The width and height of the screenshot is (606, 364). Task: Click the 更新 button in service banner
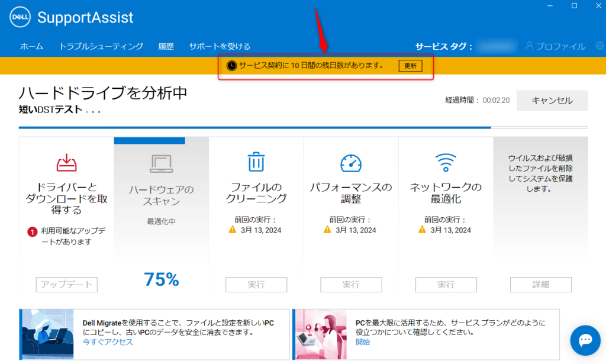(411, 66)
